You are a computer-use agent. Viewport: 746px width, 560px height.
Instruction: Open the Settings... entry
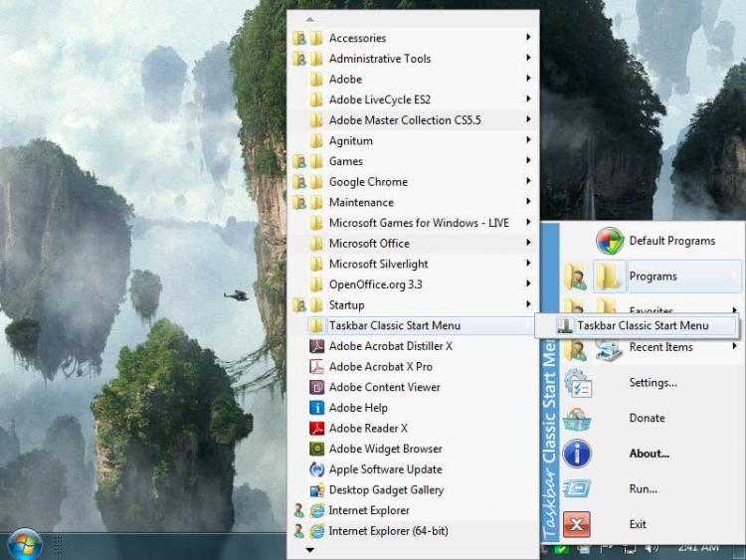click(x=653, y=383)
